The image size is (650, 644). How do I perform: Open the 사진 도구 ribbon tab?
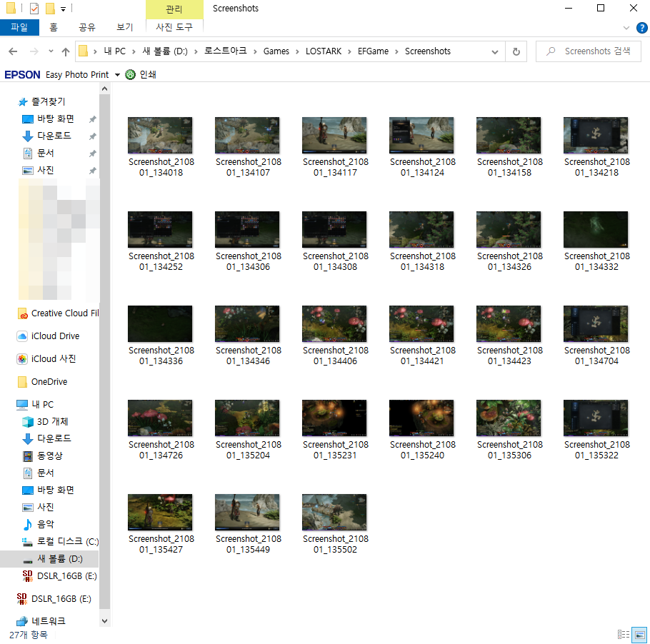[174, 27]
